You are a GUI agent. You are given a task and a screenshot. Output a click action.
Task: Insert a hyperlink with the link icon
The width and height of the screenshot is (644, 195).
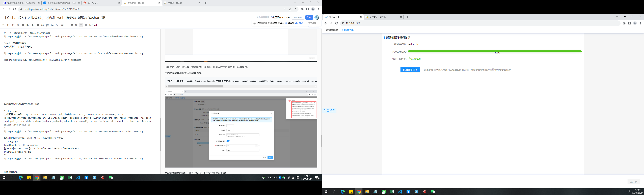pos(57,25)
